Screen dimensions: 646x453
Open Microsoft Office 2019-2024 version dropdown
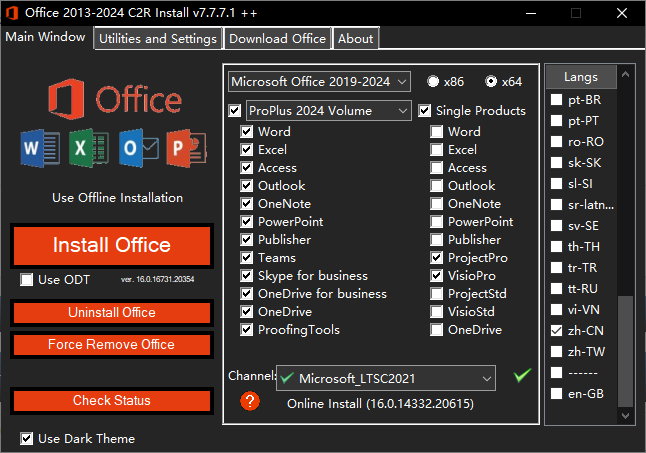coord(319,82)
